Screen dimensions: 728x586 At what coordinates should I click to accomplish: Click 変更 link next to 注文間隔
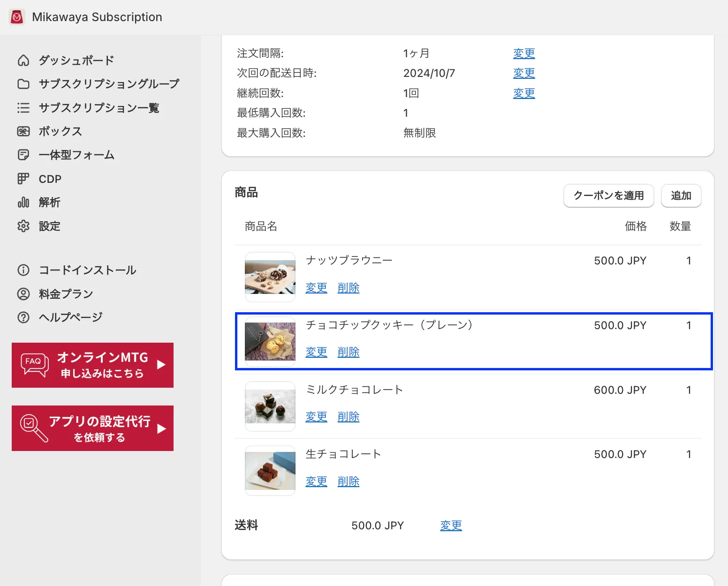pyautogui.click(x=523, y=53)
